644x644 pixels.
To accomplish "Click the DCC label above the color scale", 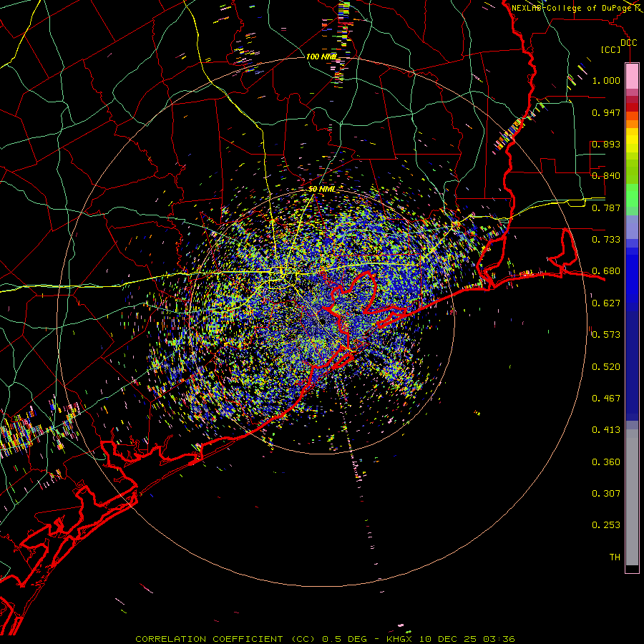I will pos(628,43).
